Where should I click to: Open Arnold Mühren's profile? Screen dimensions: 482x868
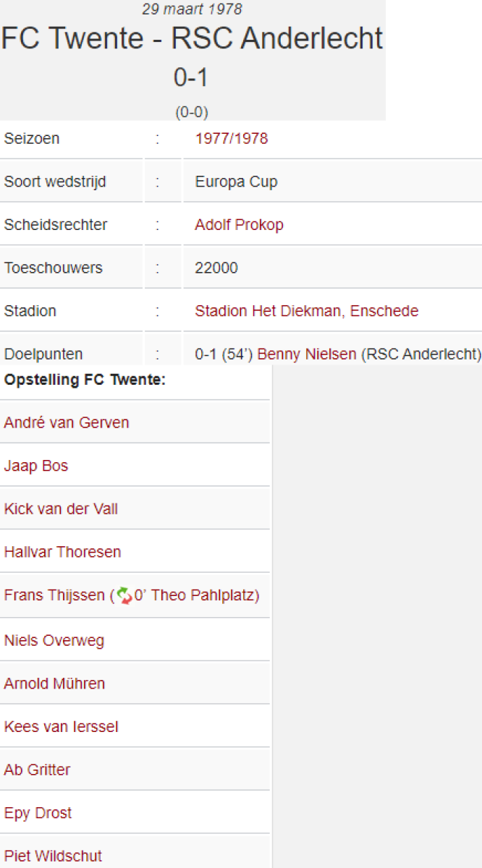[54, 684]
